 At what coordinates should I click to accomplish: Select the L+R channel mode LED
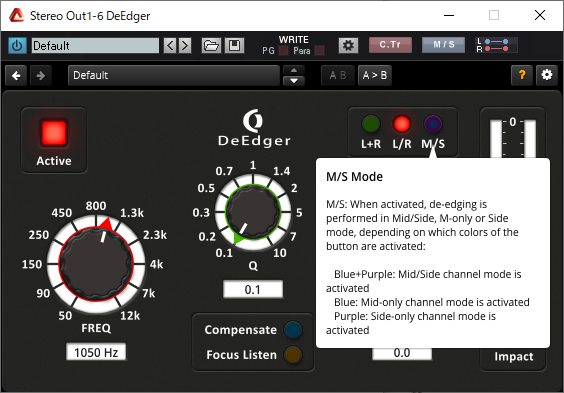pyautogui.click(x=371, y=124)
